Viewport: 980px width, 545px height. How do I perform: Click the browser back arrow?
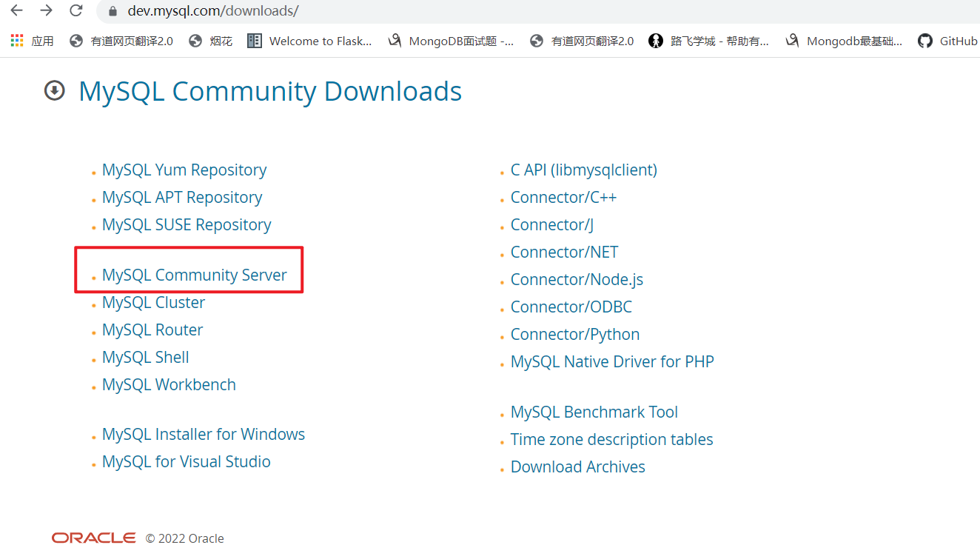click(x=16, y=11)
